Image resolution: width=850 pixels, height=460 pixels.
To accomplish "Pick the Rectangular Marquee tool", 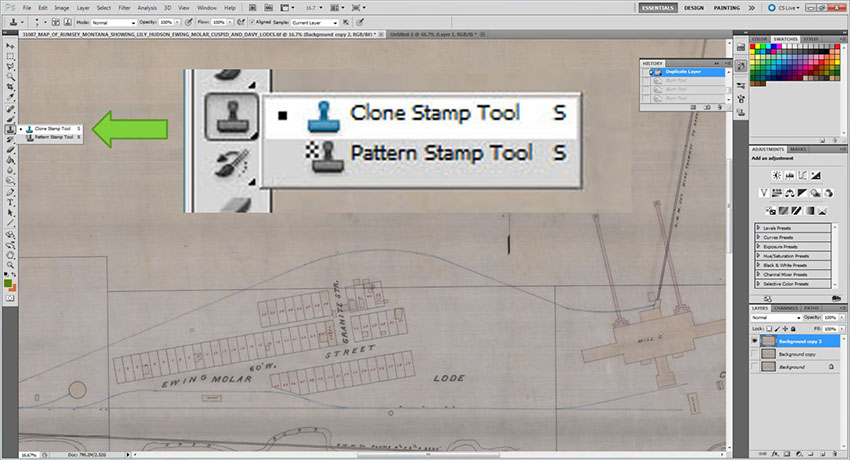I will (x=10, y=56).
